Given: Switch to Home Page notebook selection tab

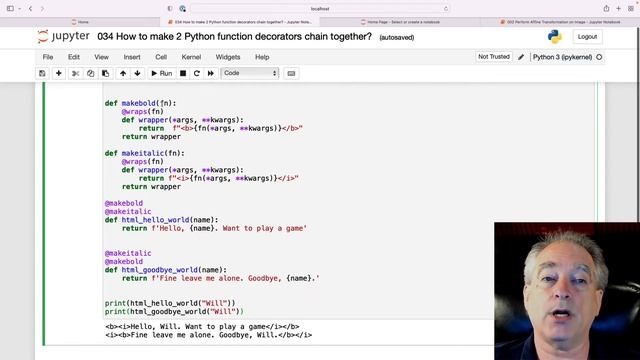Looking at the screenshot, I should pyautogui.click(x=400, y=22).
